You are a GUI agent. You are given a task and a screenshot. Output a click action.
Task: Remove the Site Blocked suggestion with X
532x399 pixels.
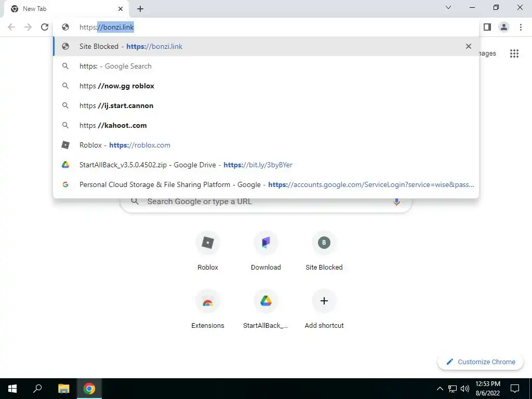click(x=469, y=46)
